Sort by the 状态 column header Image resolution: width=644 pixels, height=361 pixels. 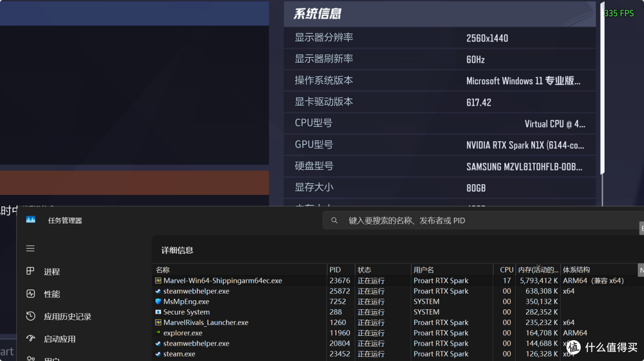coord(383,270)
